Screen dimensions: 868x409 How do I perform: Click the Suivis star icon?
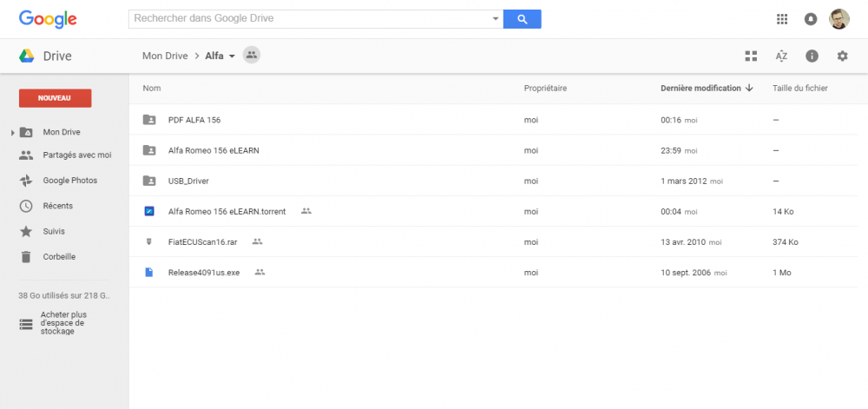click(26, 231)
